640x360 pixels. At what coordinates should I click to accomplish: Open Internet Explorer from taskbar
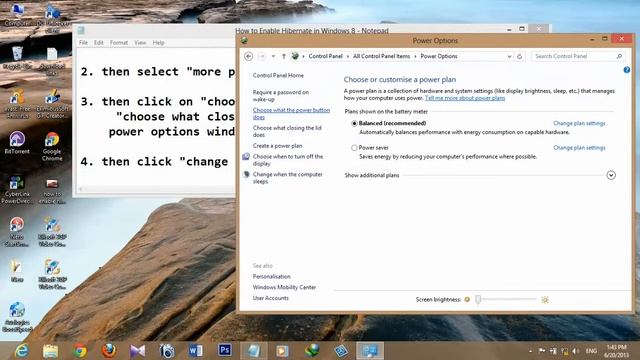click(x=22, y=351)
